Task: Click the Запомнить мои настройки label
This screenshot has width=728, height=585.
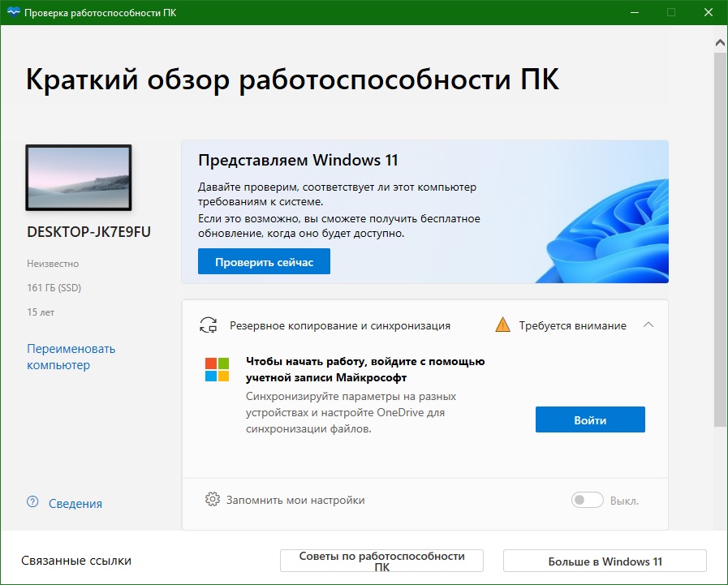Action: coord(295,500)
